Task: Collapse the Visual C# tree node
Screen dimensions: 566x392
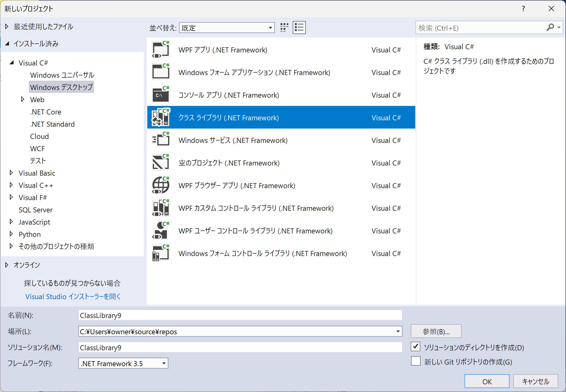Action: (x=11, y=63)
